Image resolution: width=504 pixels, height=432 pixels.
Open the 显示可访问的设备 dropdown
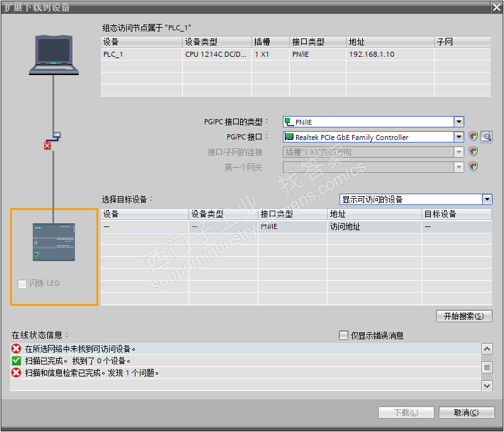coord(487,199)
